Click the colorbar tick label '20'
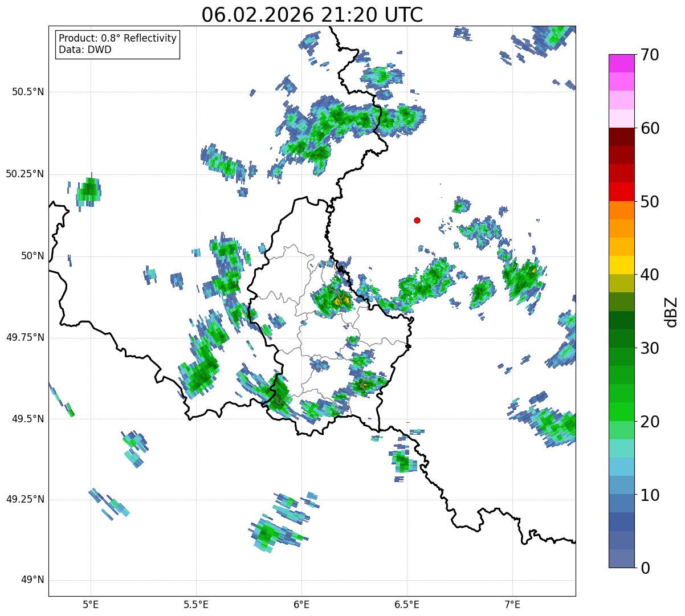Image resolution: width=685 pixels, height=616 pixels. [x=650, y=422]
